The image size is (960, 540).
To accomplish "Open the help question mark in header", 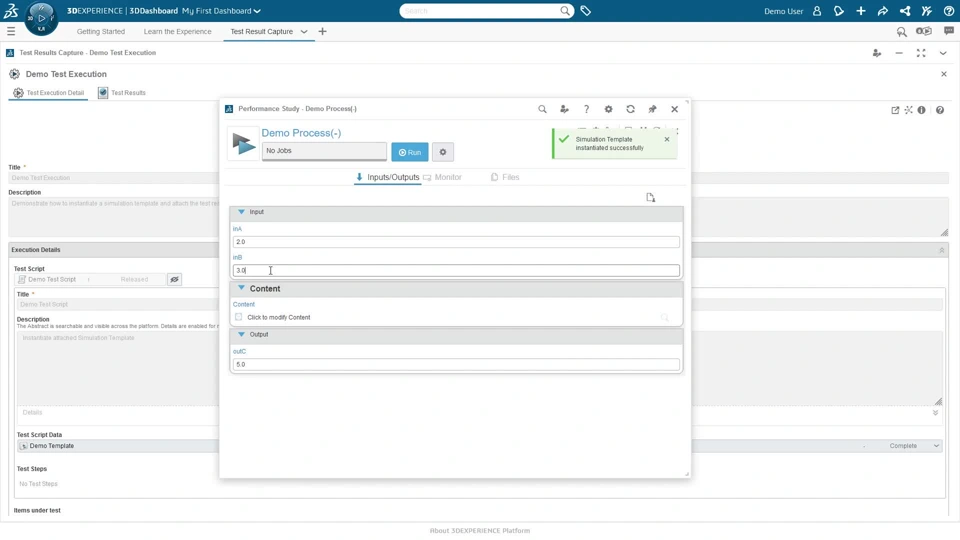I will tap(948, 11).
